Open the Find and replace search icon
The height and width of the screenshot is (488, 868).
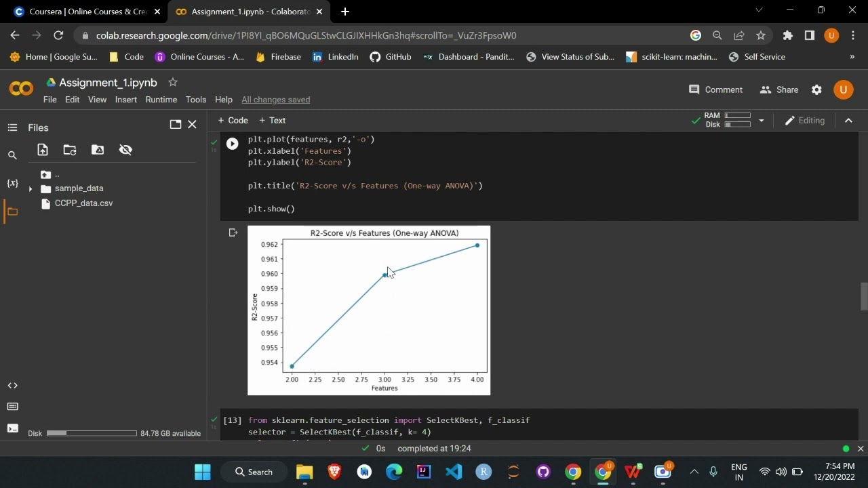point(12,155)
